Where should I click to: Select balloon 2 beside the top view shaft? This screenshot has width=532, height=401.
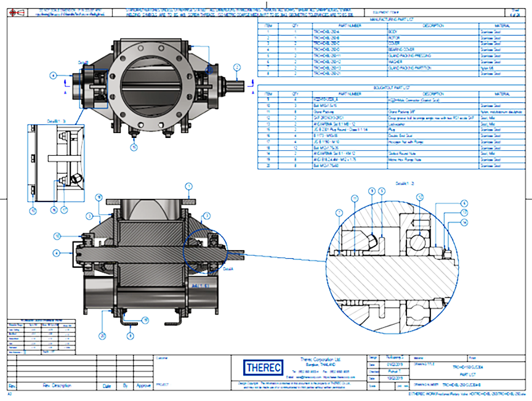(x=237, y=67)
